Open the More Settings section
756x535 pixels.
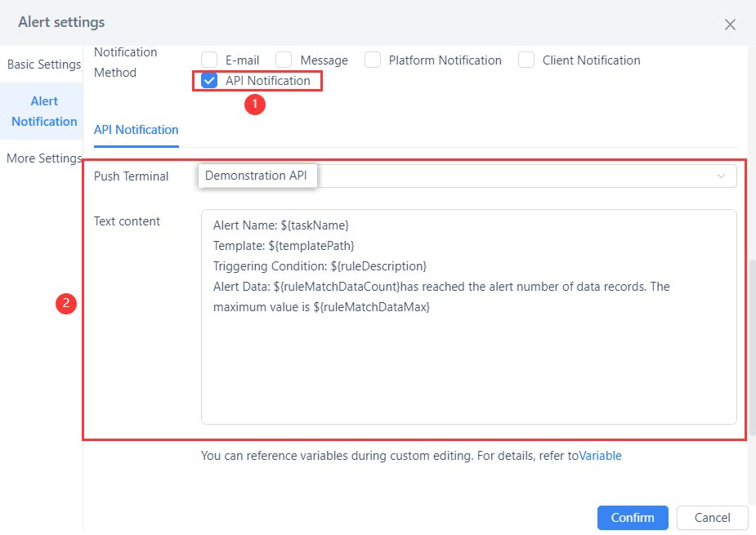pyautogui.click(x=43, y=158)
